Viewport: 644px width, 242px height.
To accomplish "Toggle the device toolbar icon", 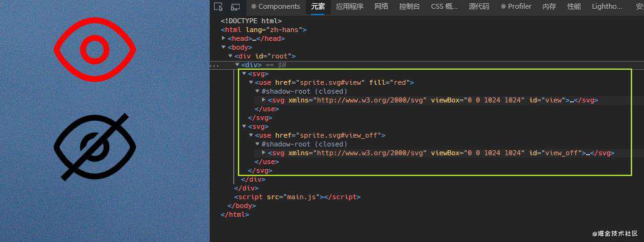I will coord(235,6).
